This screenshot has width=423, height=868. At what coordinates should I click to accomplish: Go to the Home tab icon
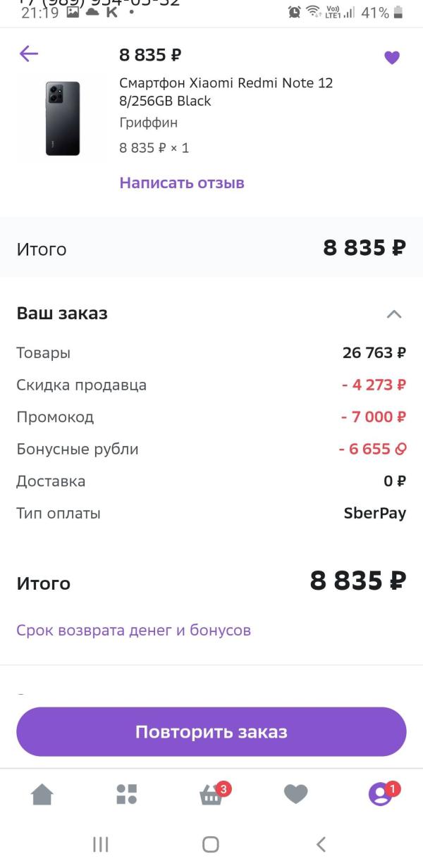pos(42,795)
